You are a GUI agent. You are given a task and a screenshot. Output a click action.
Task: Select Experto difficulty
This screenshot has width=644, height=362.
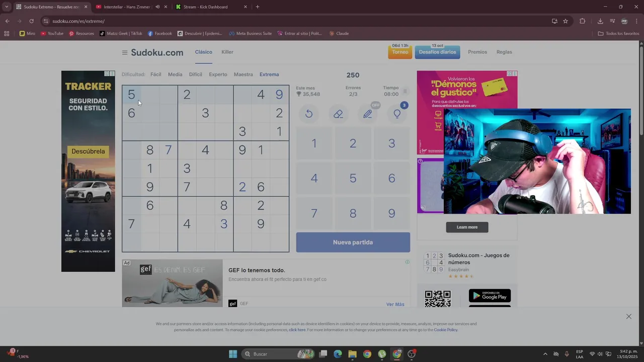[x=218, y=74]
